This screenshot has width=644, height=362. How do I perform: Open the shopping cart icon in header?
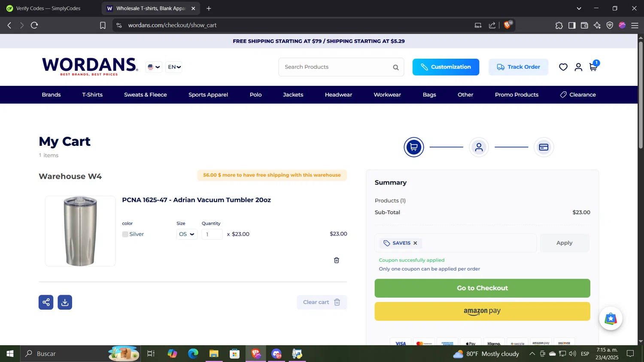(593, 67)
